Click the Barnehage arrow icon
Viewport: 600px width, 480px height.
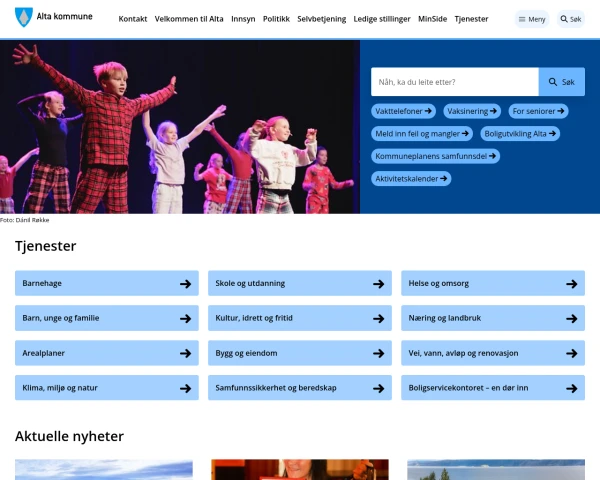tap(186, 284)
